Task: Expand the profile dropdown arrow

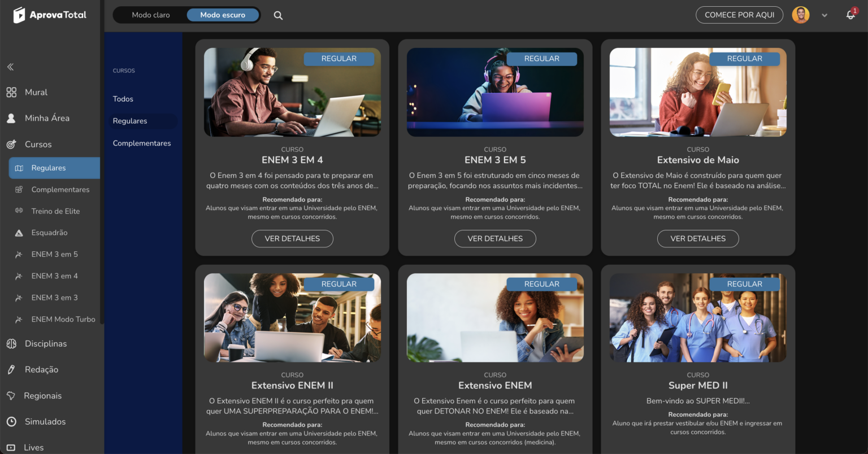Action: click(824, 15)
